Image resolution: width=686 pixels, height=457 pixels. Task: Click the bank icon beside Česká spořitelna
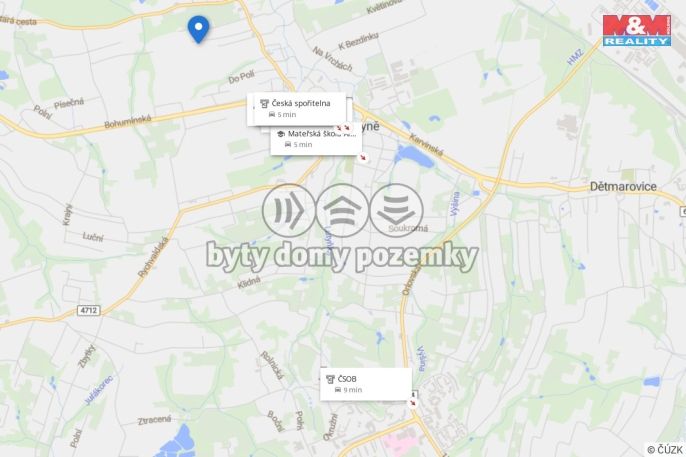264,104
